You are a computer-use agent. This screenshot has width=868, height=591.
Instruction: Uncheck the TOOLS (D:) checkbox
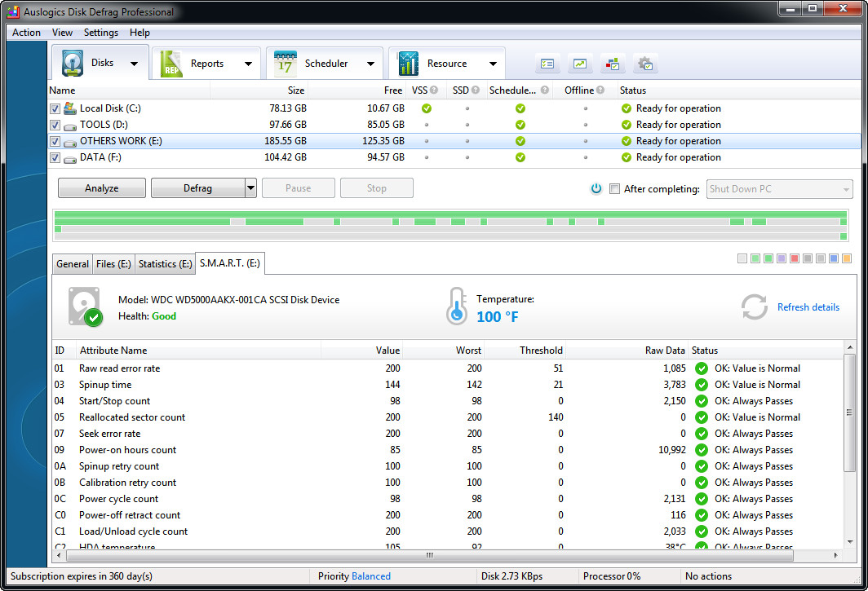[x=55, y=125]
